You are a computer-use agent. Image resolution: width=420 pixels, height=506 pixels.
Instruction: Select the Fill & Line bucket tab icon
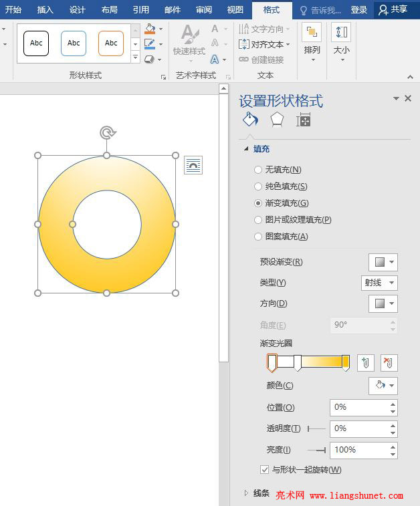point(251,120)
